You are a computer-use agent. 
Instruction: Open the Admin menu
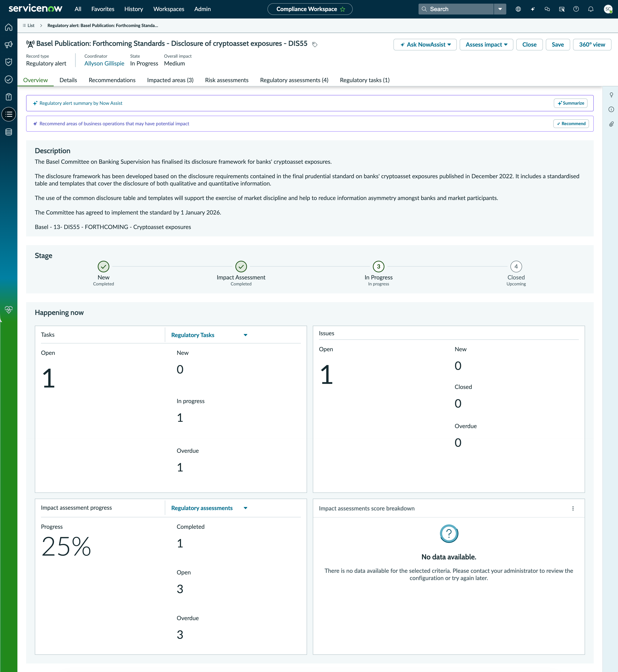coord(202,9)
